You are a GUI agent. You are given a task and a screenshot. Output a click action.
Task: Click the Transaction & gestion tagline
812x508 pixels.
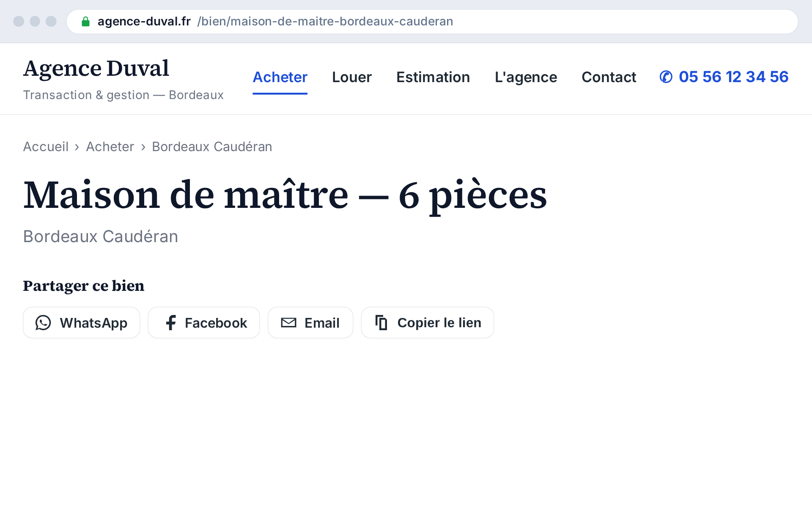pos(123,95)
